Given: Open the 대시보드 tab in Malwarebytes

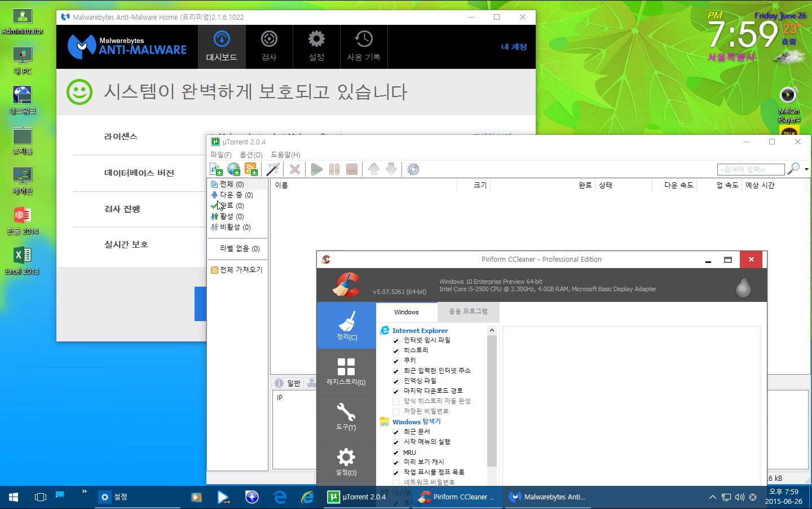Looking at the screenshot, I should coord(222,47).
